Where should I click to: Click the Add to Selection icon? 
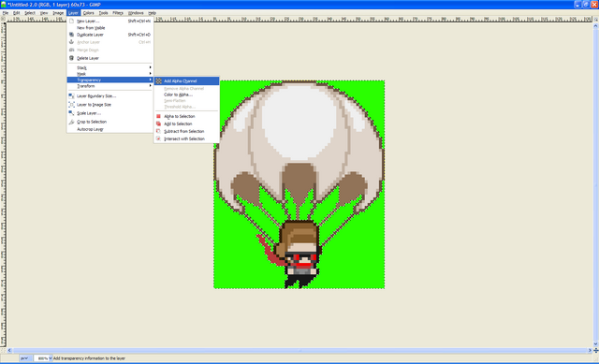point(158,124)
